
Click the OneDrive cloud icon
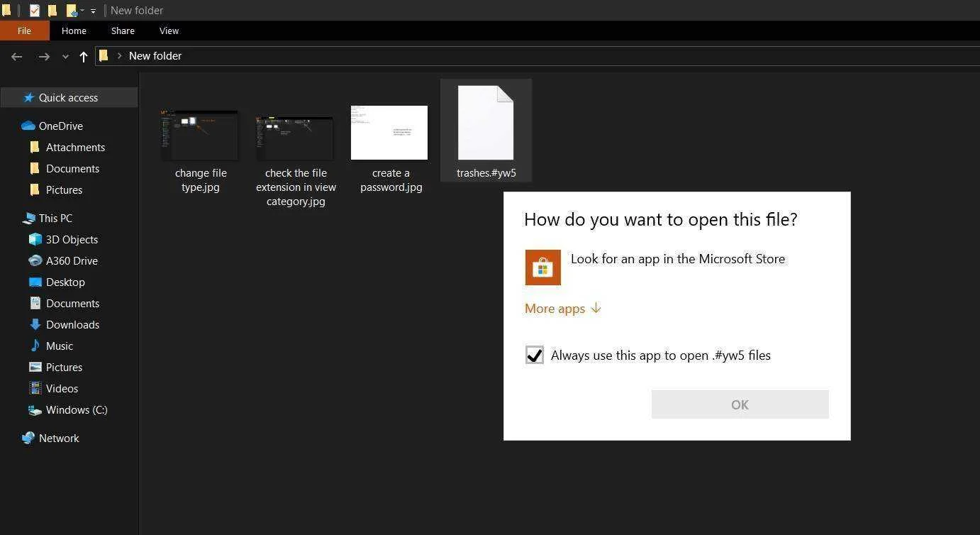(28, 126)
